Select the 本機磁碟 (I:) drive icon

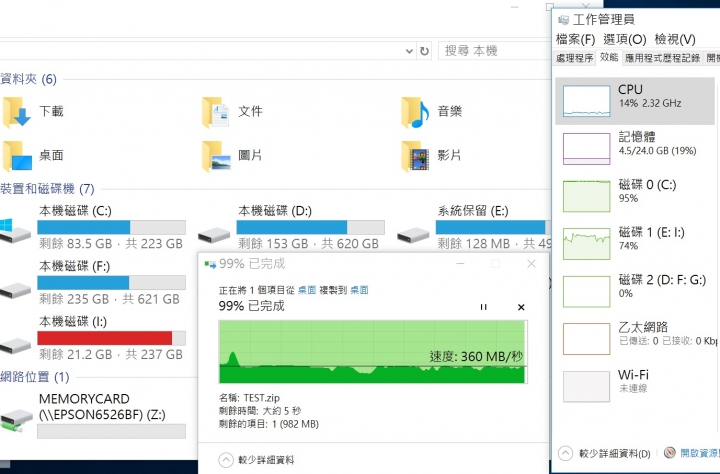(15, 345)
